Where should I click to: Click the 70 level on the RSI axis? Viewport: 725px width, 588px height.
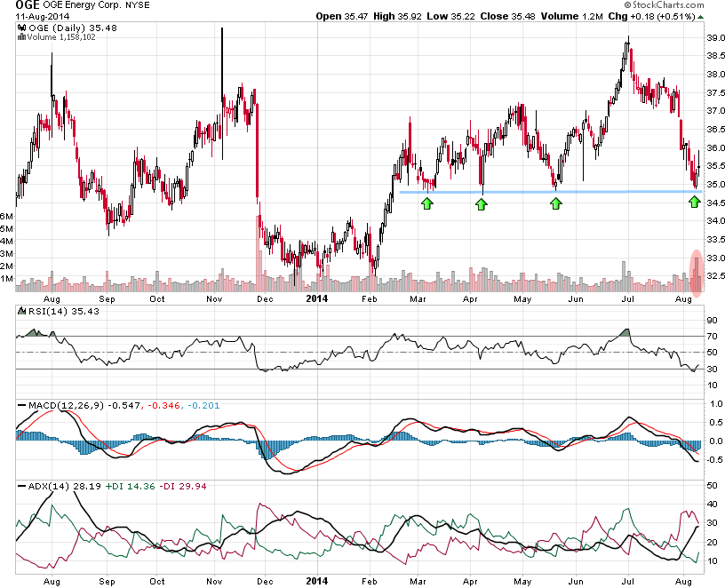click(x=712, y=336)
